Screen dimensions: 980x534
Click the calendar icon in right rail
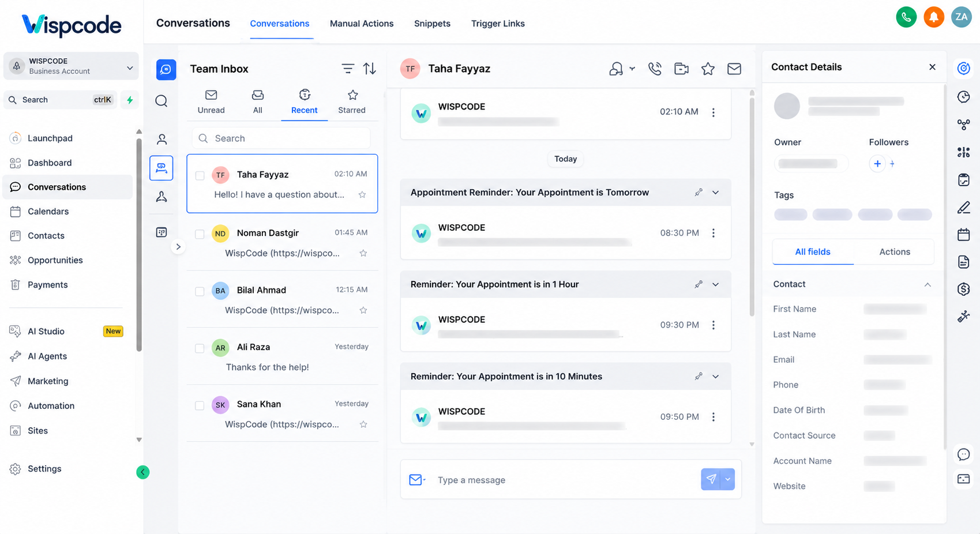[x=963, y=234]
